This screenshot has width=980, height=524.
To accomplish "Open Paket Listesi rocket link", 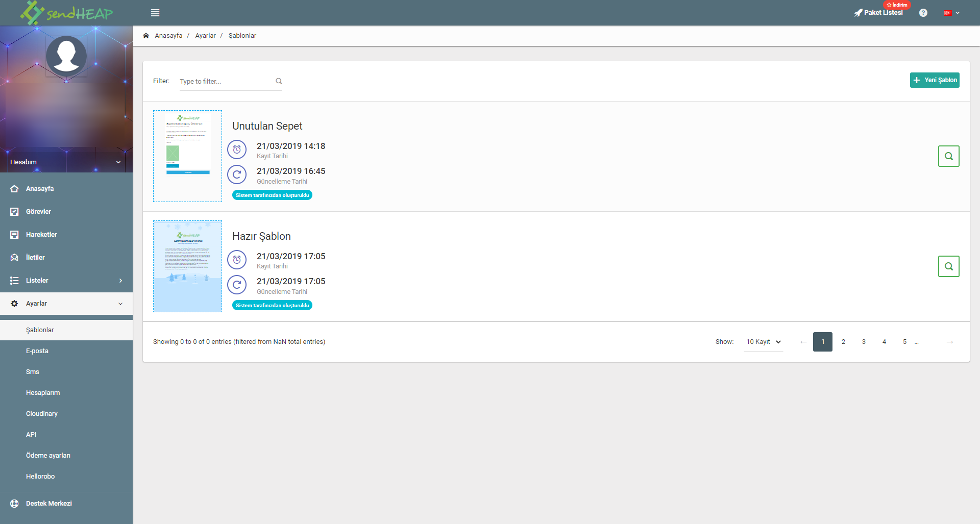I will coord(878,13).
